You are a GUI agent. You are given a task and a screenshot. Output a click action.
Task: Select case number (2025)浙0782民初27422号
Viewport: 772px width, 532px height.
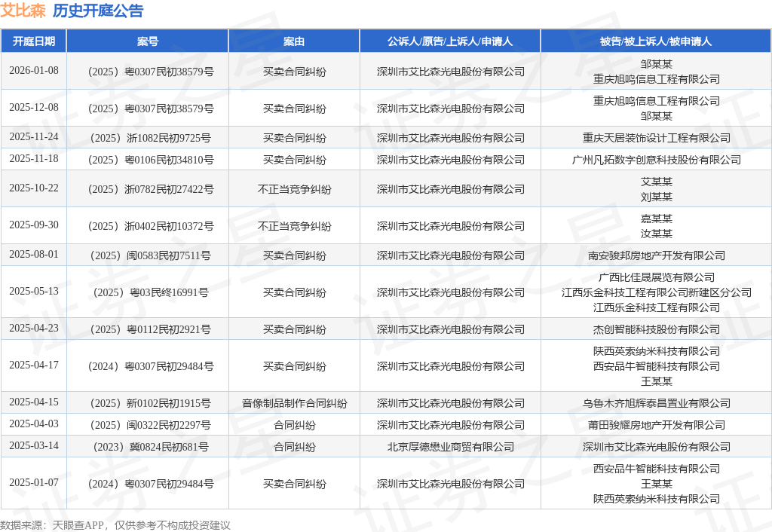click(150, 189)
